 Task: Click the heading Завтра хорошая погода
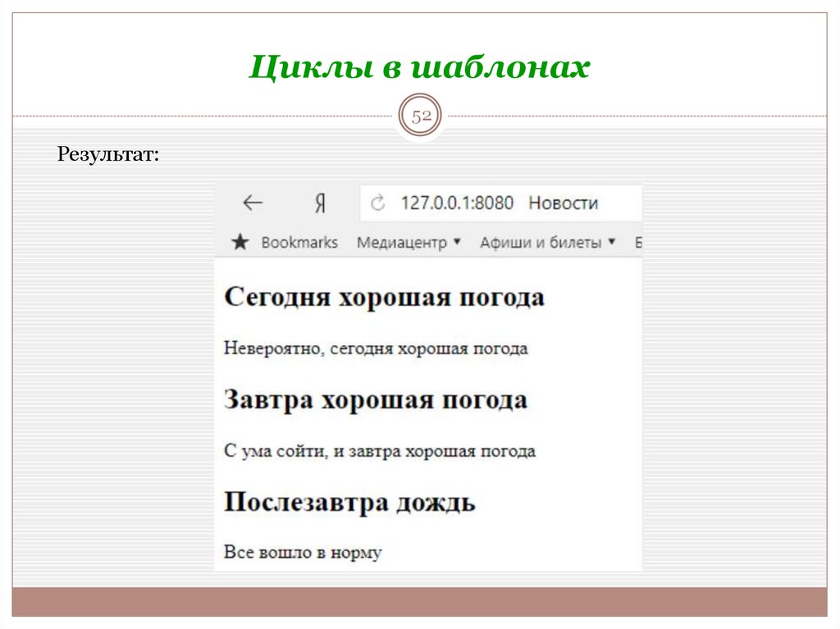point(377,399)
